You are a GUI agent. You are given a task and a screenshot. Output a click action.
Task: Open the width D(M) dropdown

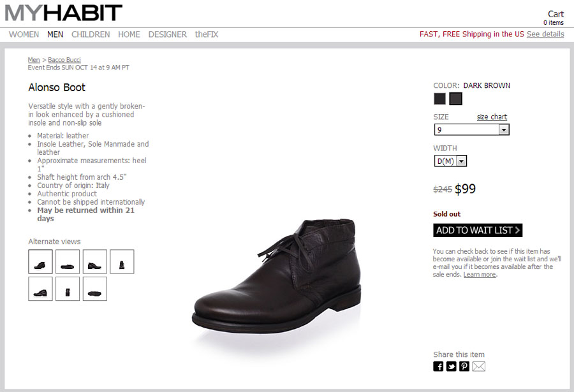click(450, 161)
